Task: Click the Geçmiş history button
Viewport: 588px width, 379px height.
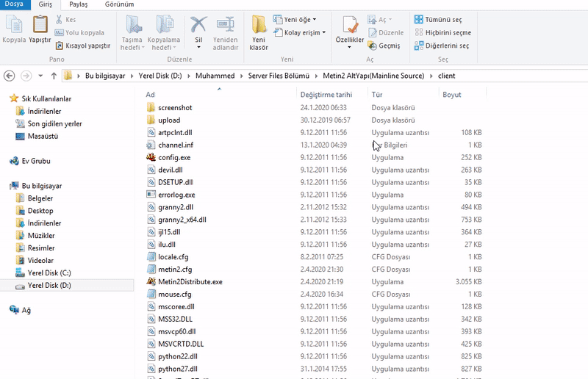Action: pos(384,46)
